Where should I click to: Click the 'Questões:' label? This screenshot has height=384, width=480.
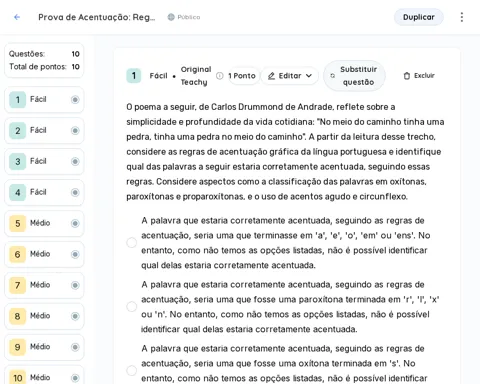[x=27, y=54]
